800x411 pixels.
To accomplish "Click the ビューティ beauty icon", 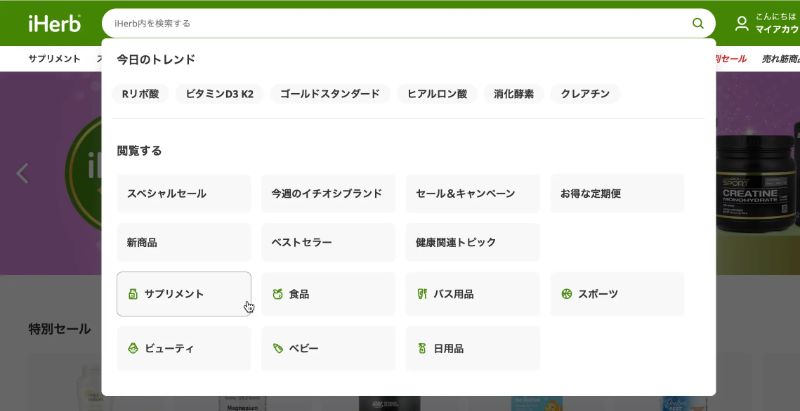I will click(x=133, y=348).
